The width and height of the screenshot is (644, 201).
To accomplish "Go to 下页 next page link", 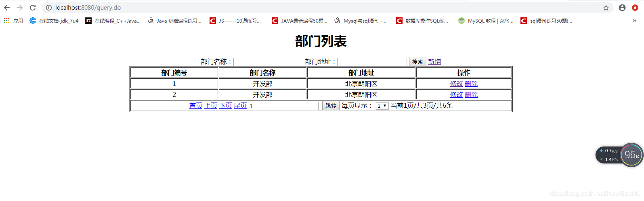I will [225, 106].
